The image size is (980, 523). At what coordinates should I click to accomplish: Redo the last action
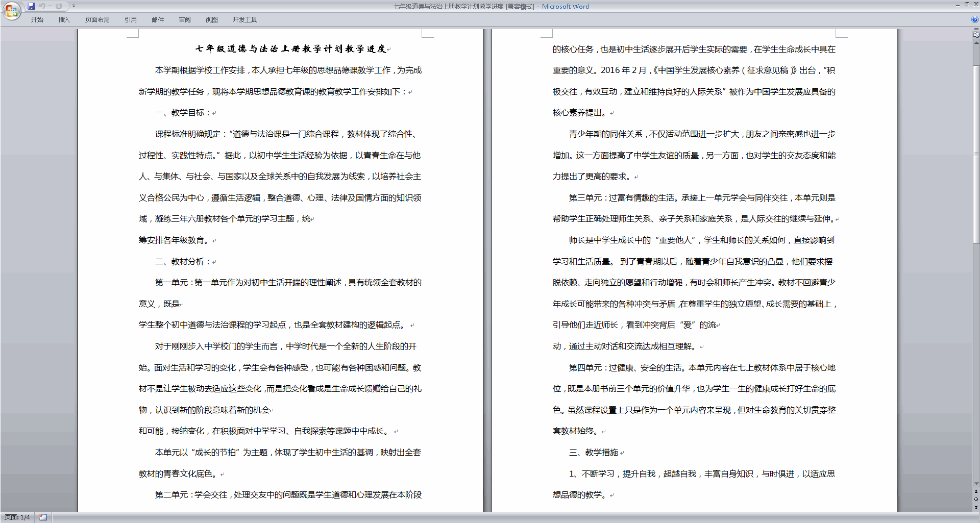tap(59, 6)
